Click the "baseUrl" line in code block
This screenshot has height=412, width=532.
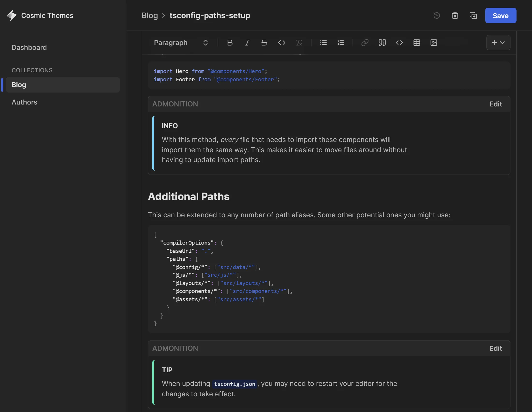(190, 251)
